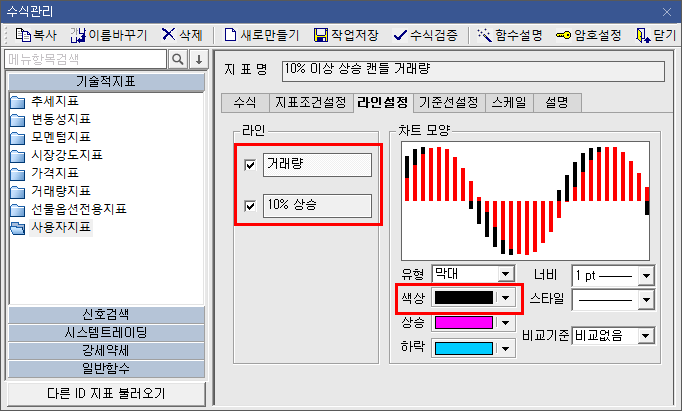Click the down-arrow find next icon

point(199,59)
